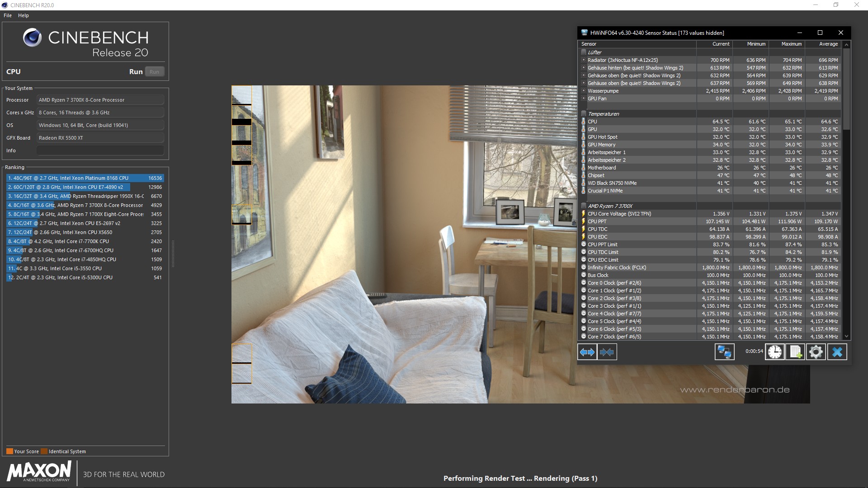
Task: Open the Help menu in Cinebench
Action: pos(24,15)
